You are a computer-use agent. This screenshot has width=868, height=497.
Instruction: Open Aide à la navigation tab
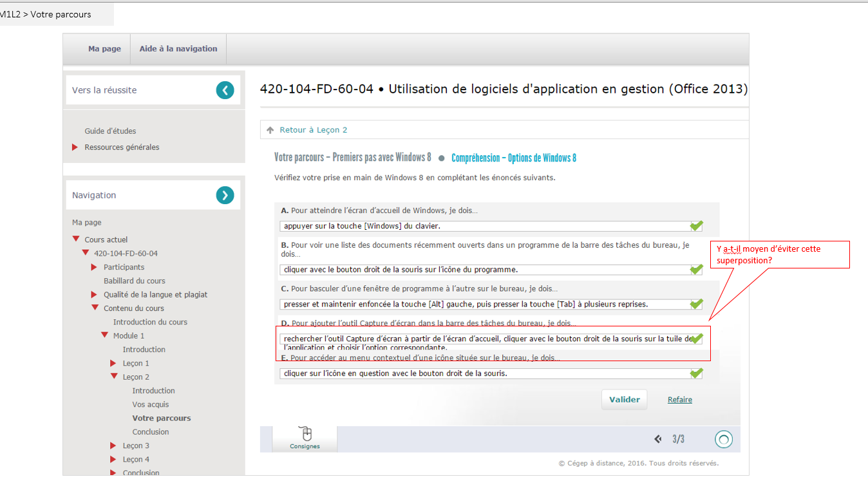178,49
